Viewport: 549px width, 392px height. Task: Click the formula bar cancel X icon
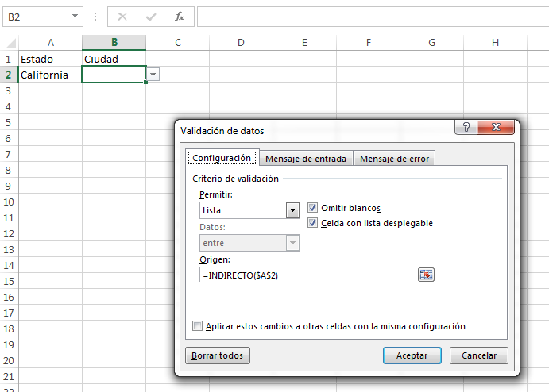point(122,16)
